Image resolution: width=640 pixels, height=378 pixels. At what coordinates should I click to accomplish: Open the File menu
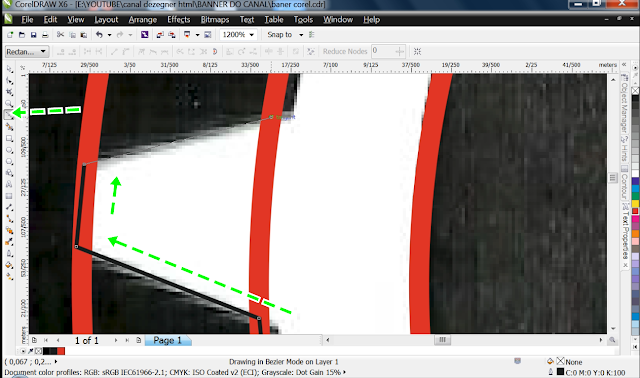27,20
